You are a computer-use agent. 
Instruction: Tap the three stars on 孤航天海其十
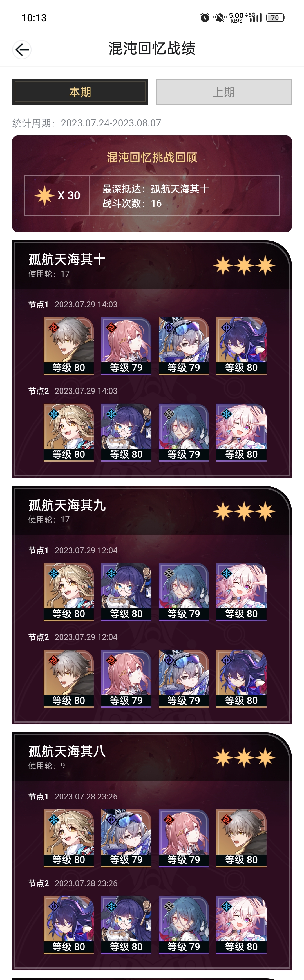pos(244,265)
